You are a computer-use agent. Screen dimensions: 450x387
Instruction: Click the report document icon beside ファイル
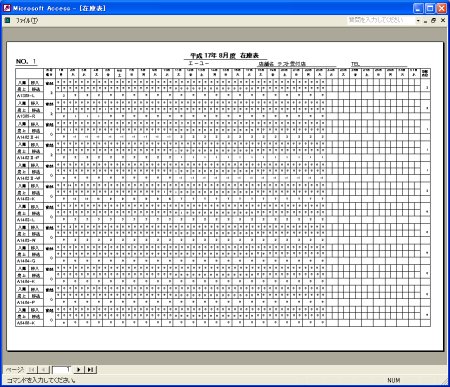click(7, 21)
